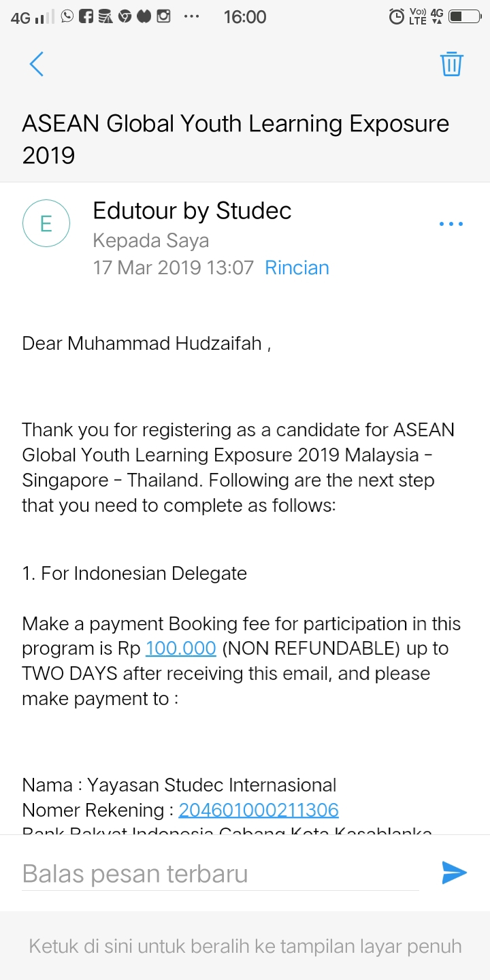Tap Balas pesan terbaru reply field
Screen dimensions: 490x980
click(220, 873)
